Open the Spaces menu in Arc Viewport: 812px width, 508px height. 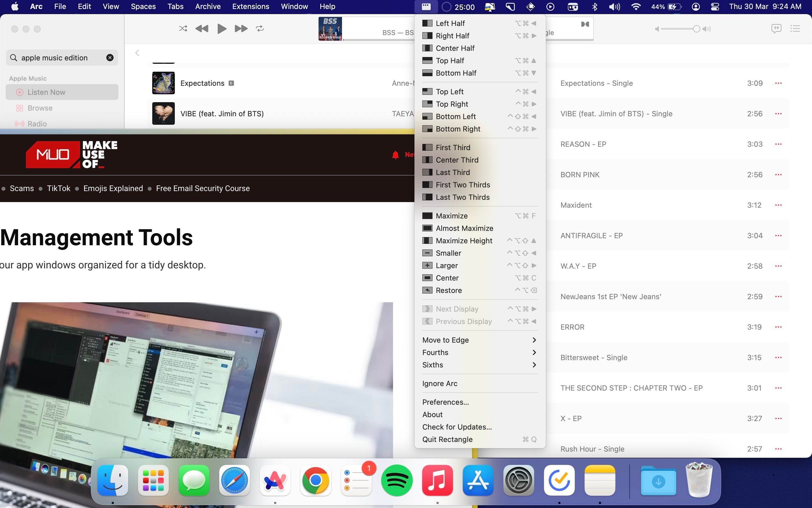143,6
